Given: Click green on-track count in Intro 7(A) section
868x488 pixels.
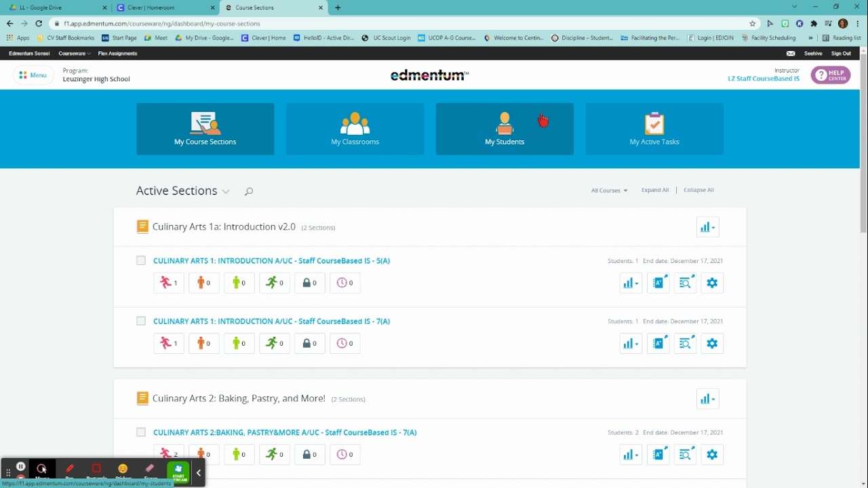Looking at the screenshot, I should point(239,343).
